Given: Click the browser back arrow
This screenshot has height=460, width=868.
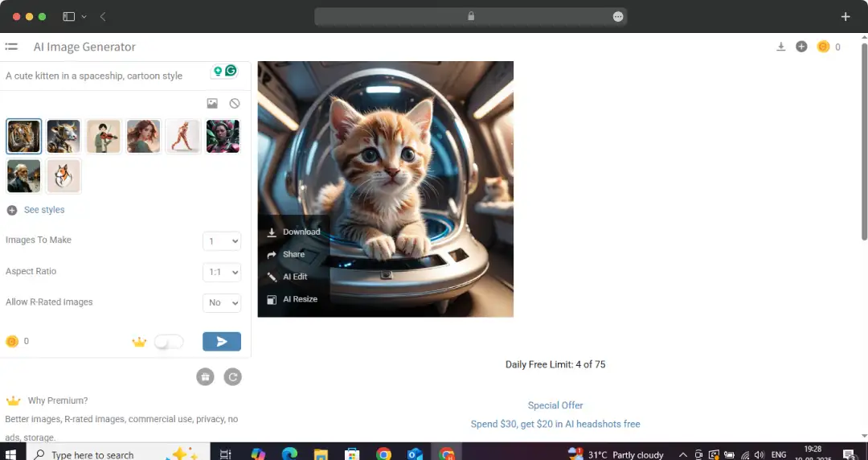Looking at the screenshot, I should (103, 17).
